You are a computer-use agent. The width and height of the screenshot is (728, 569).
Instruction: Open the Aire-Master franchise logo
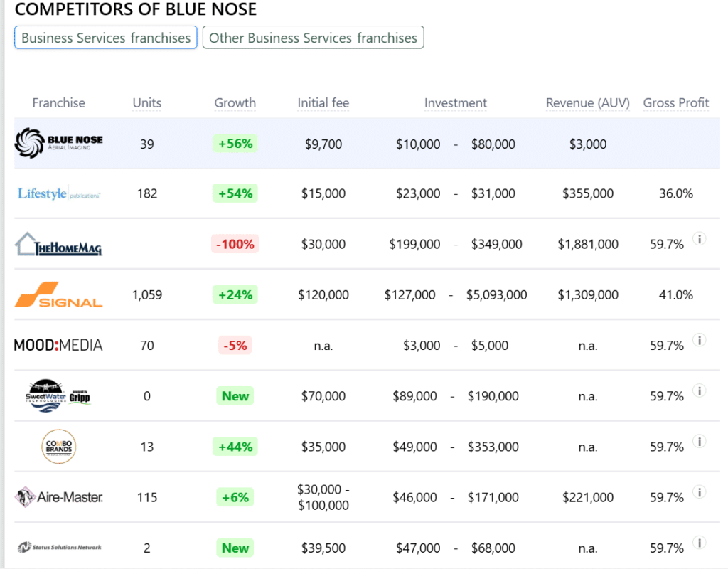pyautogui.click(x=59, y=497)
